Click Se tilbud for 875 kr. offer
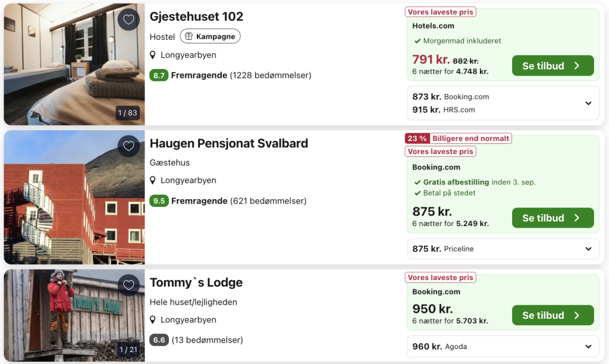 click(x=553, y=218)
